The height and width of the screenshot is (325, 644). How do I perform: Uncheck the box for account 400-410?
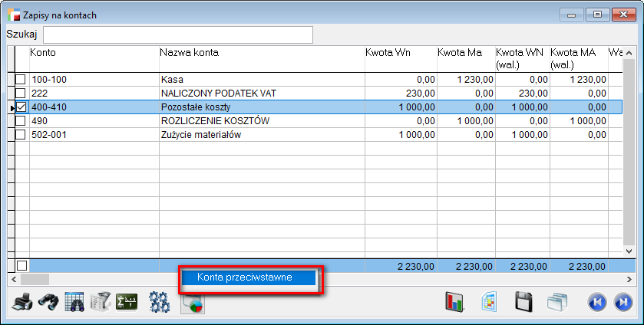(x=21, y=107)
